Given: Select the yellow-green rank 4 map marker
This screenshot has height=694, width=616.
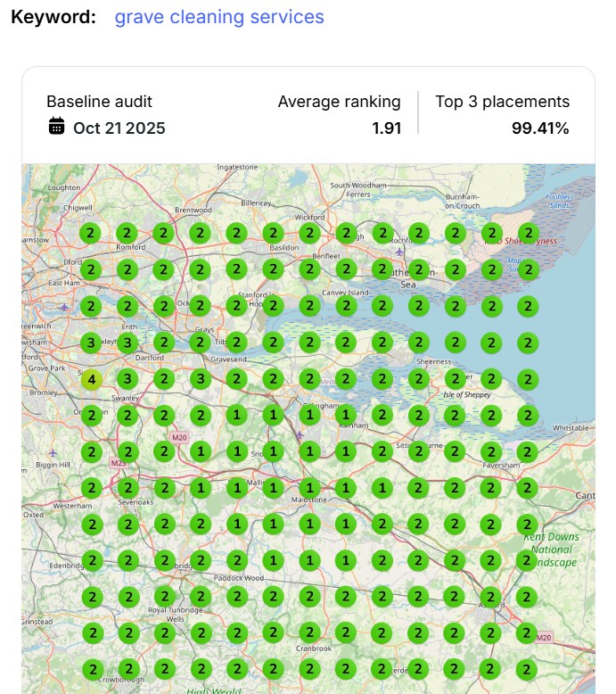Looking at the screenshot, I should (x=91, y=379).
